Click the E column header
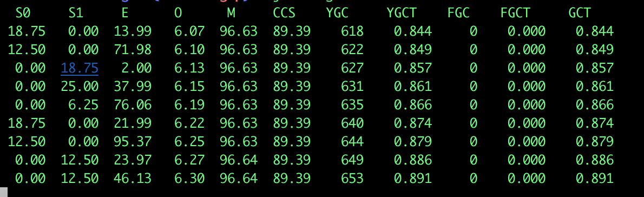Screen dimensions: 644x197 (125, 13)
